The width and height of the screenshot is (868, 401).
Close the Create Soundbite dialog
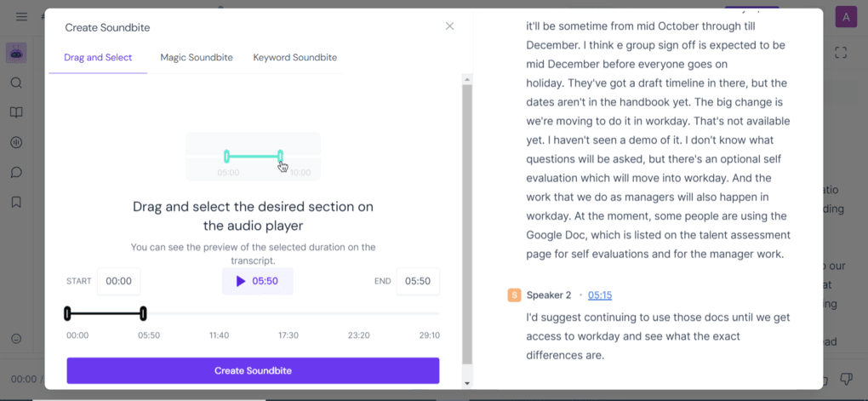pyautogui.click(x=449, y=26)
